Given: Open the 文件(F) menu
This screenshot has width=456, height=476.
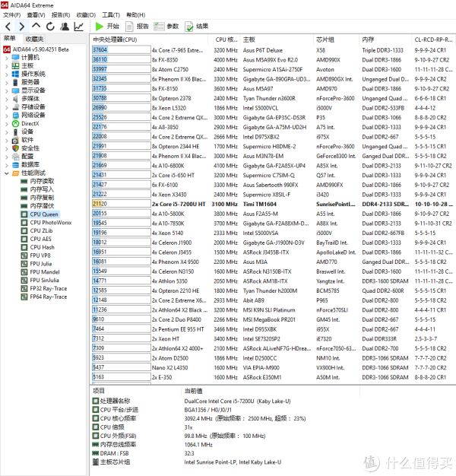Looking at the screenshot, I should click(x=12, y=15).
